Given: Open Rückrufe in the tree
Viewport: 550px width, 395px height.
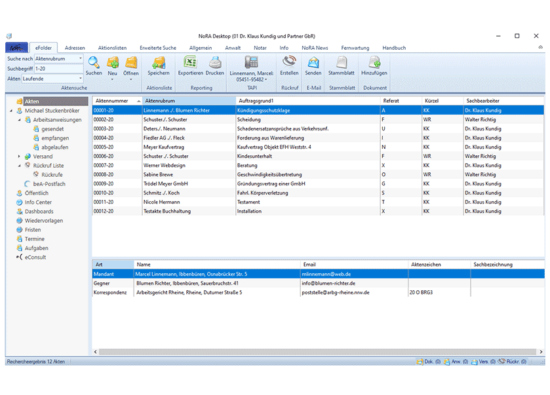Looking at the screenshot, I should pyautogui.click(x=52, y=175).
